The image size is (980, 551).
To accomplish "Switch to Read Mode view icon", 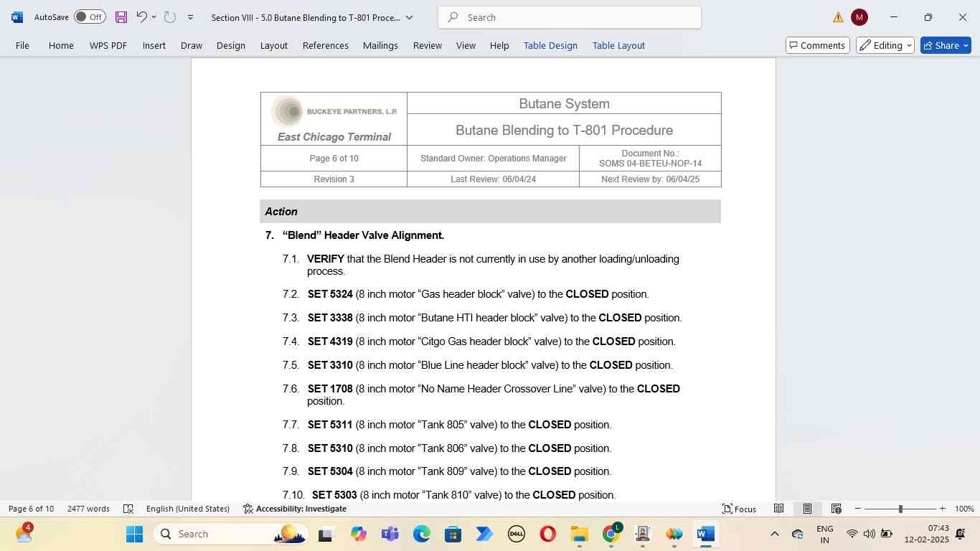I will click(x=778, y=509).
